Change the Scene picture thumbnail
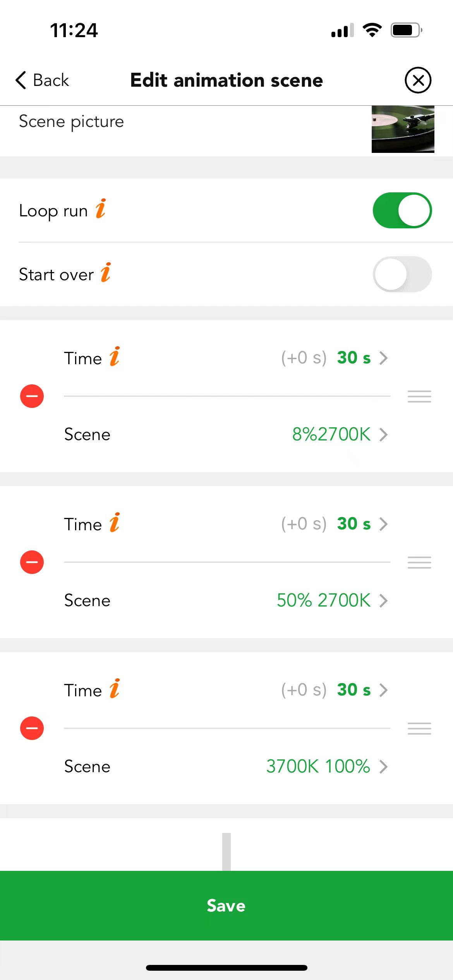Screen dimensions: 453x980 [x=403, y=129]
